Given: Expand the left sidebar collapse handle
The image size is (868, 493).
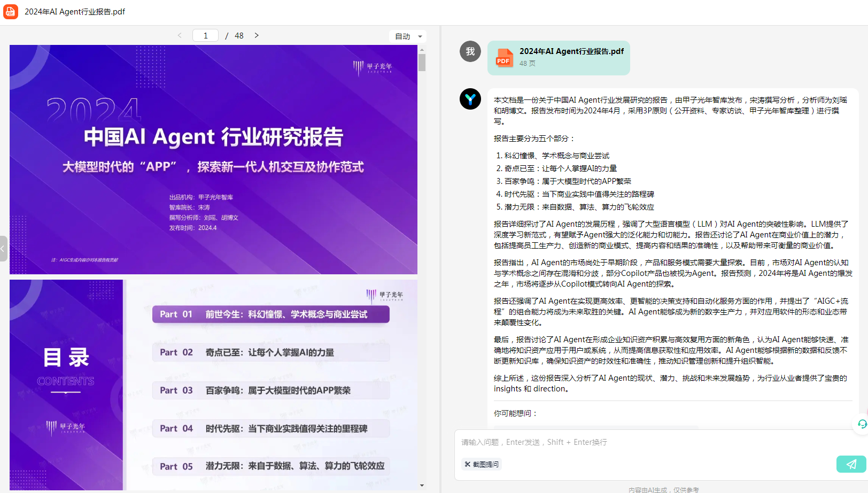Looking at the screenshot, I should 3,249.
